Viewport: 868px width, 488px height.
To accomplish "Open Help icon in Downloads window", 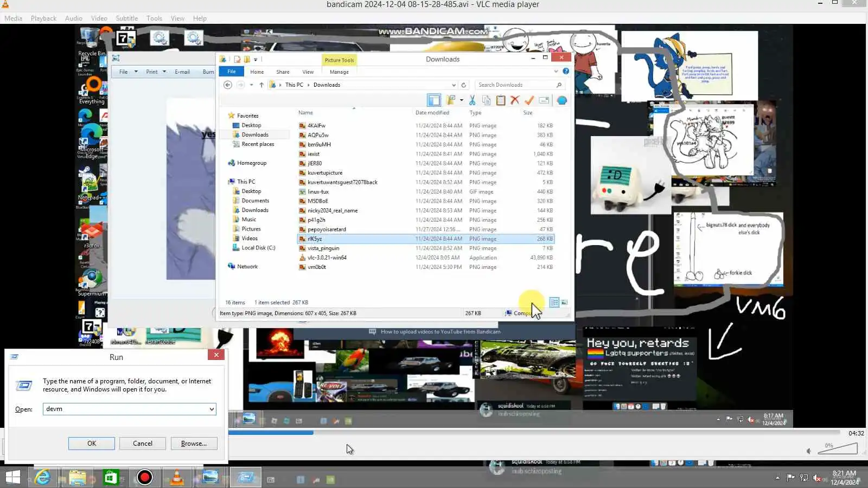I will point(566,71).
